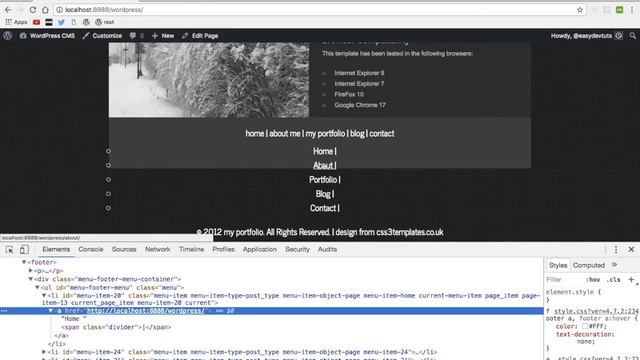Screen dimensions: 640x360
Task: Close the DevTools panel
Action: tap(631, 249)
